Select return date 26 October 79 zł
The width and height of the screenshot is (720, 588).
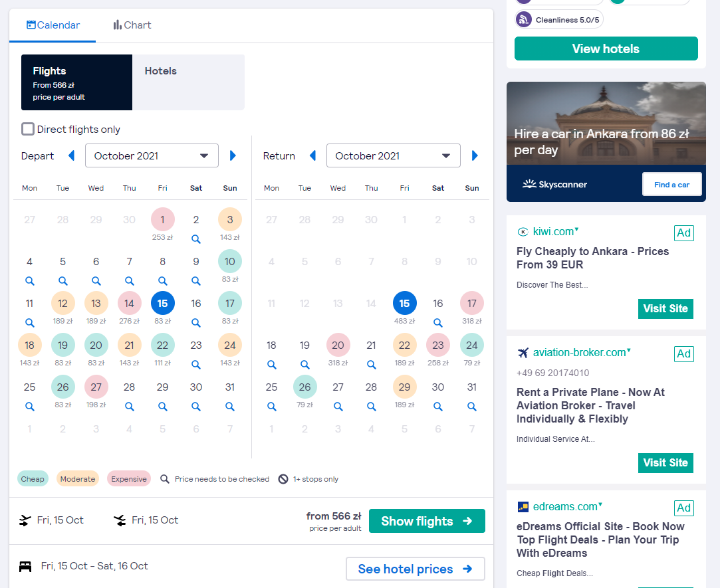click(x=305, y=387)
